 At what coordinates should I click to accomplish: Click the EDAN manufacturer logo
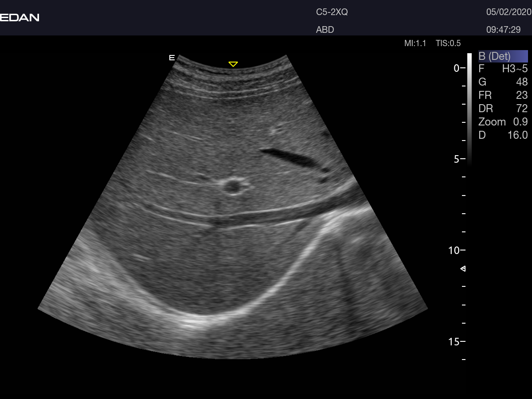click(20, 18)
